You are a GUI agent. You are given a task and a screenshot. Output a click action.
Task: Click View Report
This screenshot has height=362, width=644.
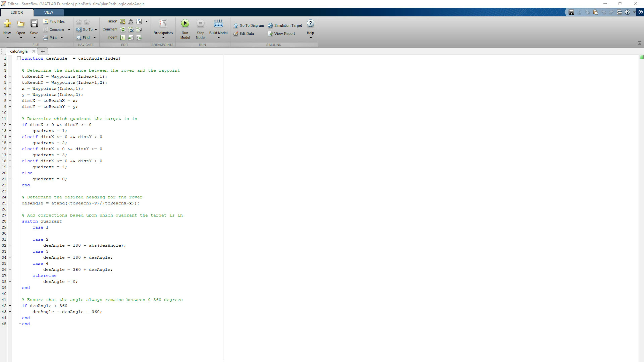(x=281, y=33)
